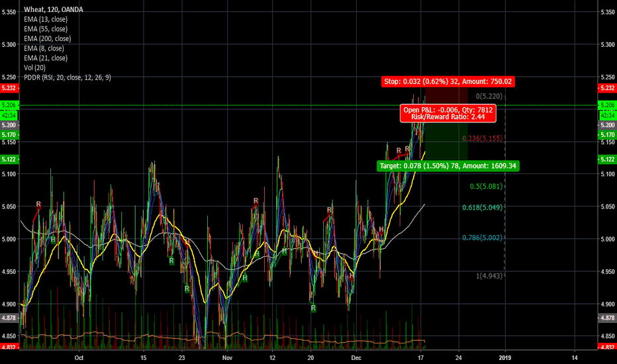Image resolution: width=617 pixels, height=364 pixels.
Task: Select the EMA (13, close) indicator label
Action: pyautogui.click(x=46, y=19)
